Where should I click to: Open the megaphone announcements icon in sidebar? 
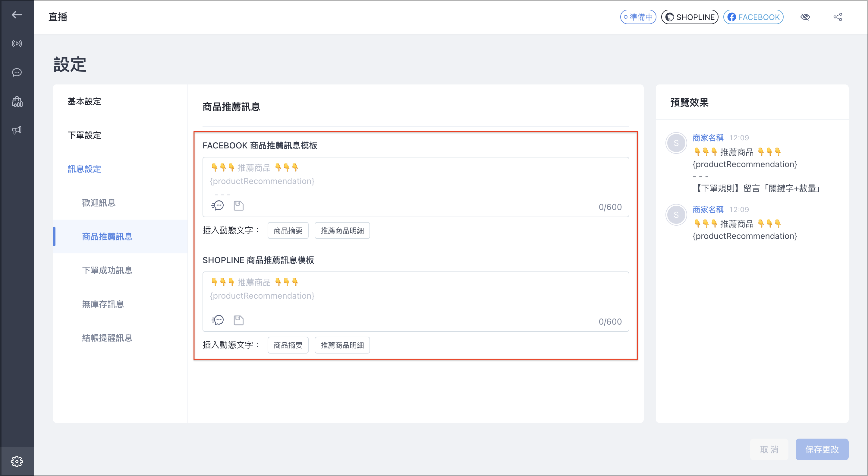[x=17, y=130]
